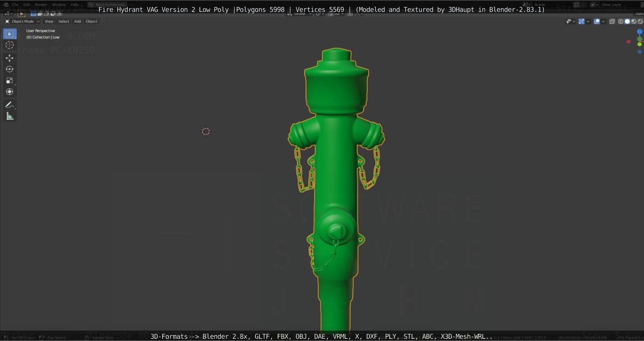Select the Rotate tool
This screenshot has width=644, height=341.
(10, 69)
